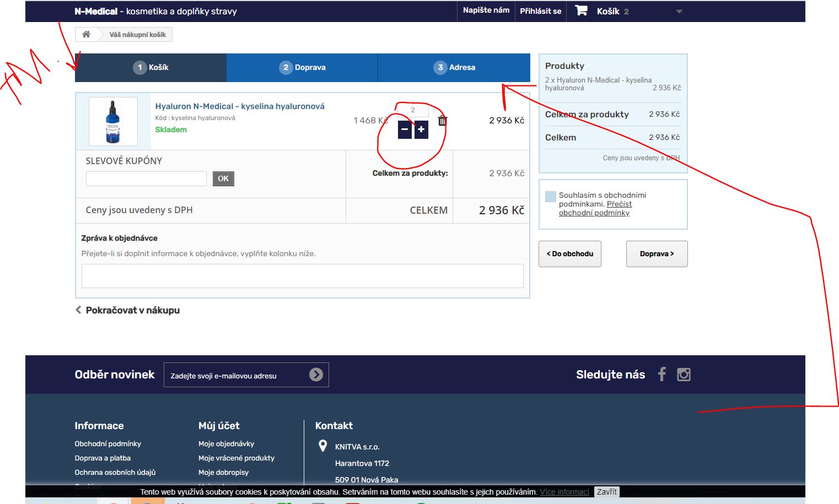
Task: Open the product thumbnail image
Action: (x=113, y=121)
